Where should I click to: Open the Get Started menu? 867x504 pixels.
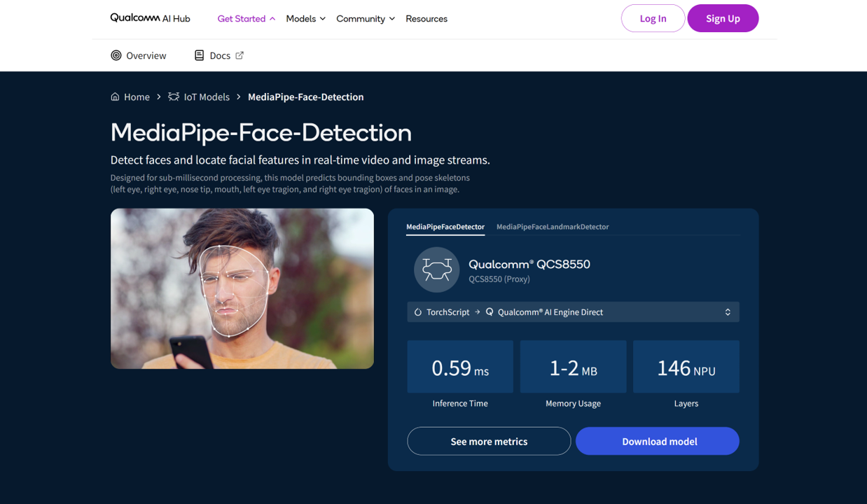[x=246, y=19]
